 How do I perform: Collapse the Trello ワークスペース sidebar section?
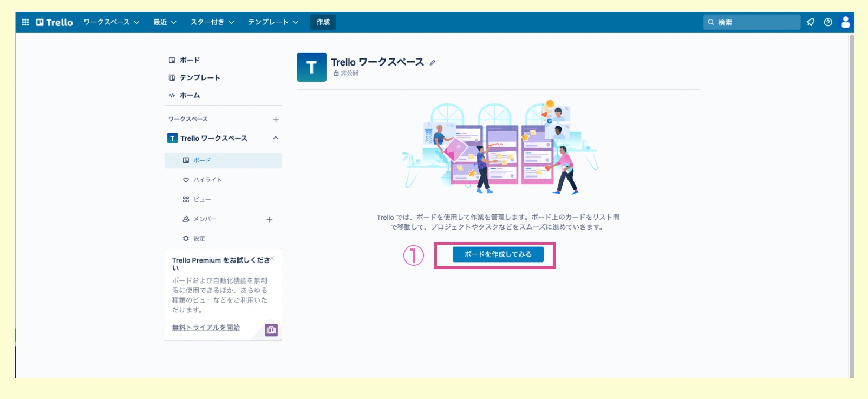point(276,138)
